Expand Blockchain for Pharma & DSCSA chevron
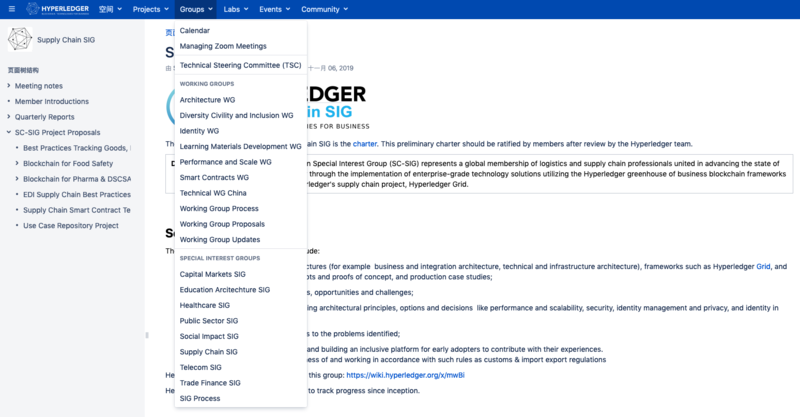The image size is (800, 417). (x=17, y=179)
